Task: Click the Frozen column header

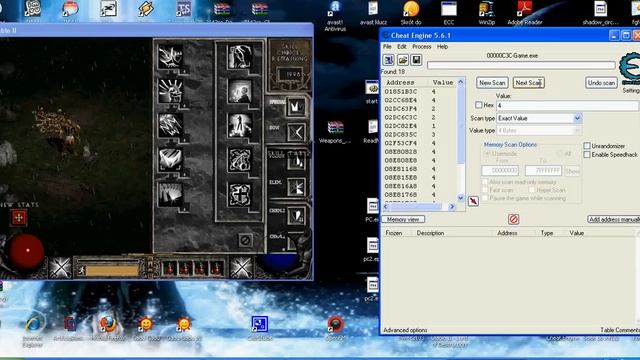Action: (x=394, y=233)
